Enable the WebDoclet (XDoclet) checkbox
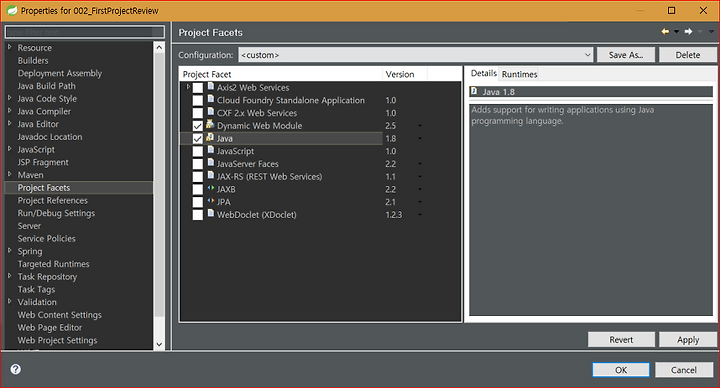Image resolution: width=720 pixels, height=388 pixels. pyautogui.click(x=198, y=215)
